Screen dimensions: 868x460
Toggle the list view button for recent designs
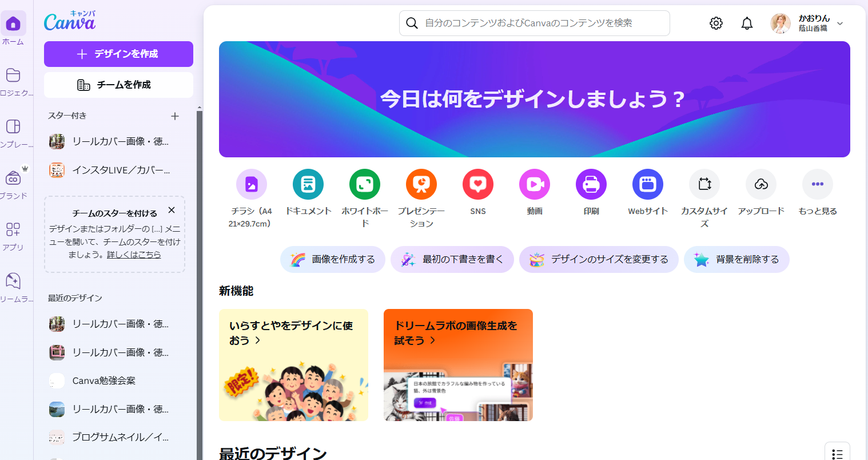(837, 453)
